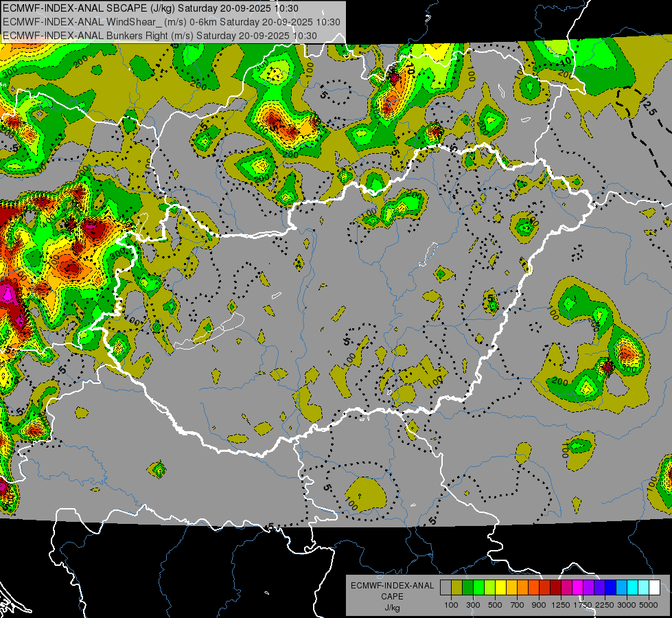Select the pure blue legend swatch after 2250
The image size is (672, 618).
pyautogui.click(x=611, y=588)
